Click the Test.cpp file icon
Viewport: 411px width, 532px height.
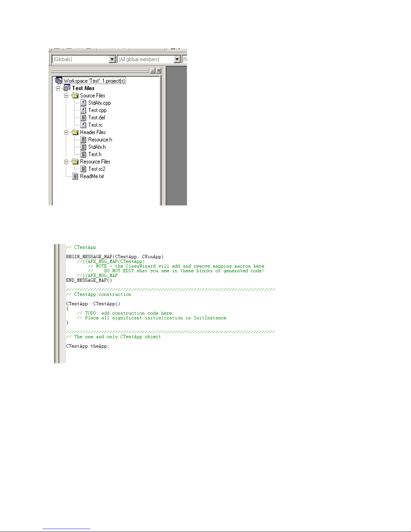[84, 110]
